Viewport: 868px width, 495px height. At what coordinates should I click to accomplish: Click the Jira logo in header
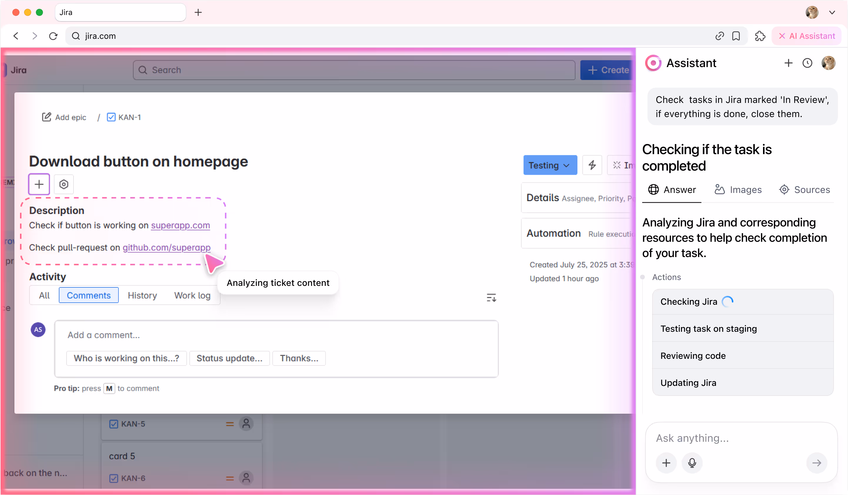[x=15, y=70]
